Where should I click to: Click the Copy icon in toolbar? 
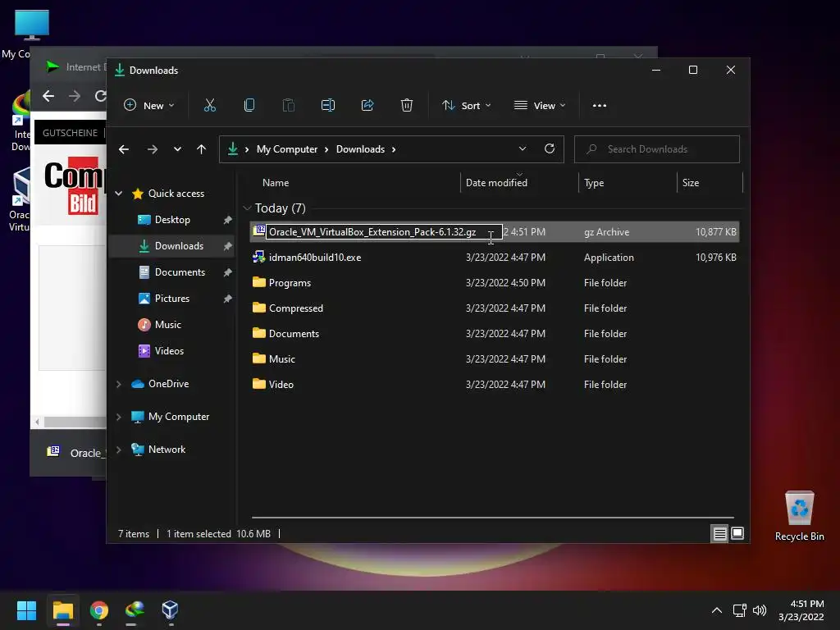coord(249,106)
